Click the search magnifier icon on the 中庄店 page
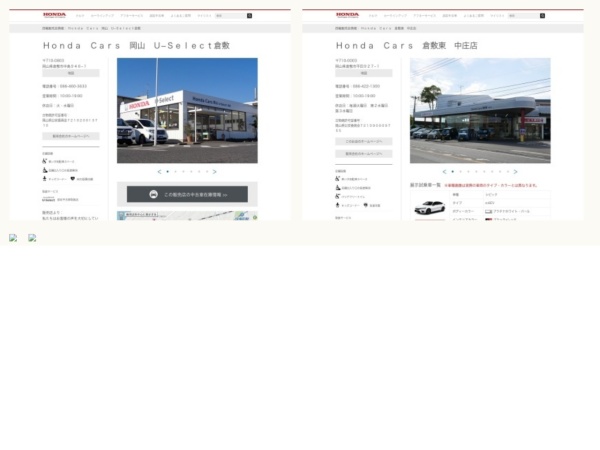Screen dimensions: 600x450 (542, 16)
